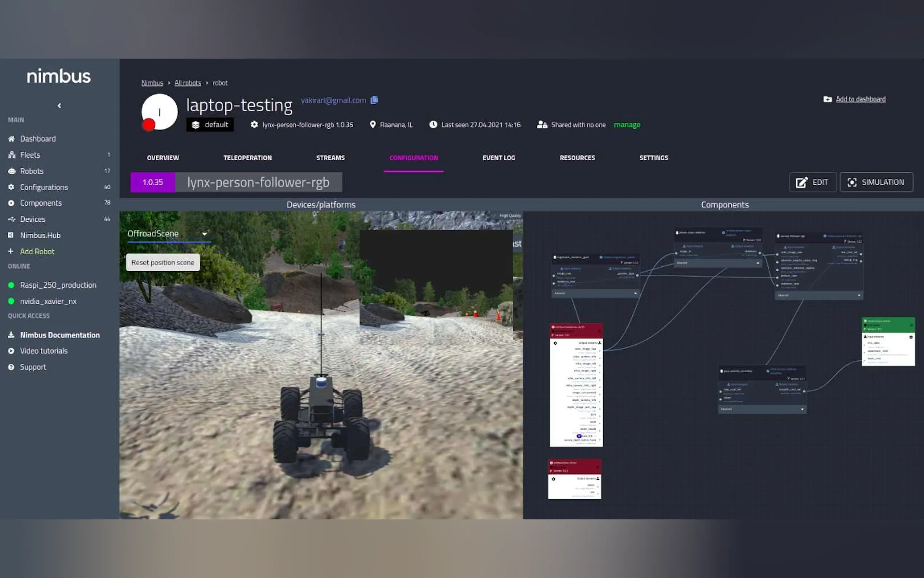Click the Devices icon in sidebar

tap(12, 219)
